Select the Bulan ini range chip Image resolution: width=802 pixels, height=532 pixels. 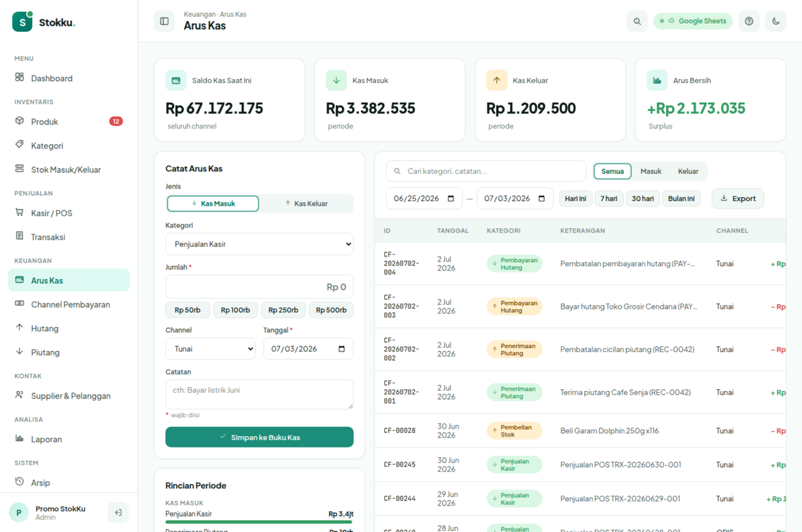[x=681, y=199]
